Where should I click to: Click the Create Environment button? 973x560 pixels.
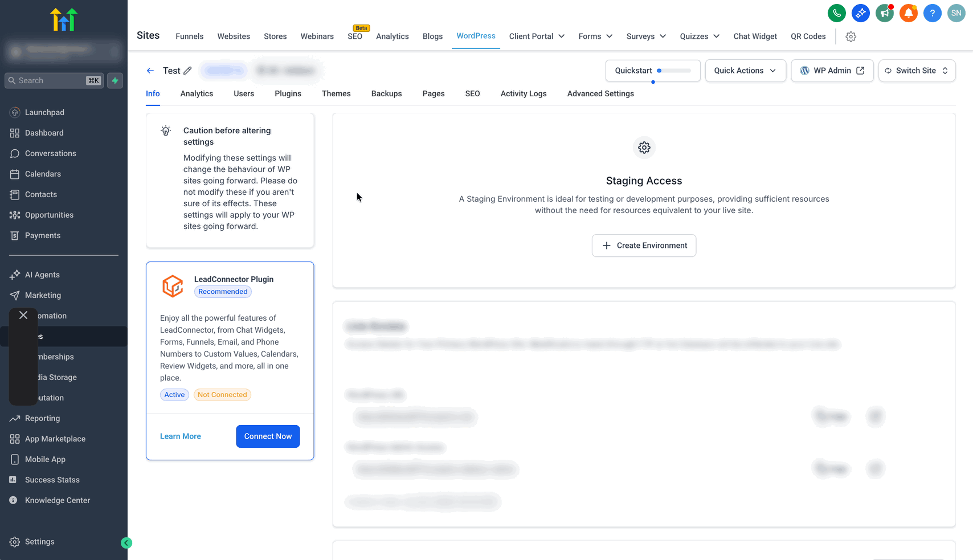(x=644, y=246)
